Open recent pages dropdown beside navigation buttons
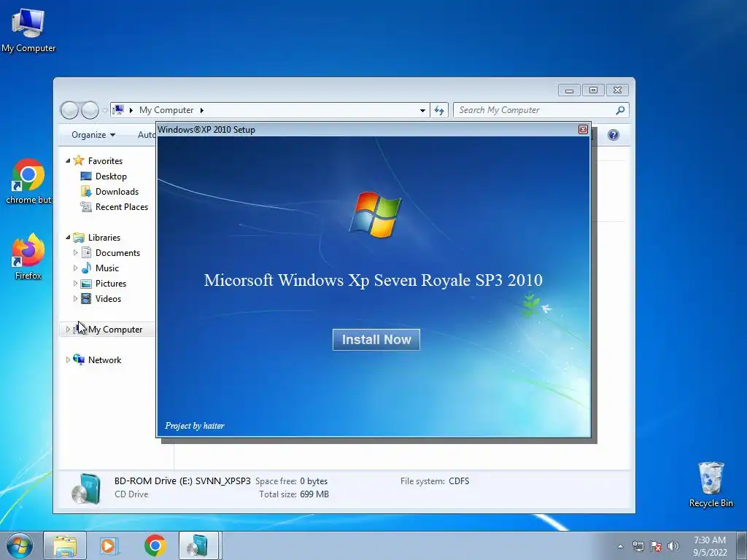This screenshot has height=560, width=747. click(105, 111)
